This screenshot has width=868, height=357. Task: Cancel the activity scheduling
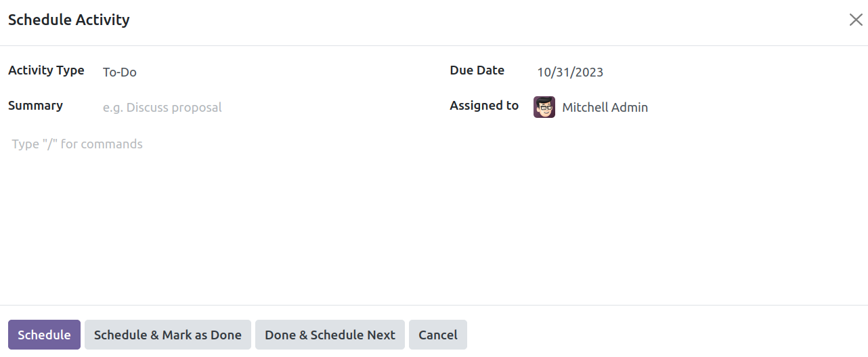[438, 335]
